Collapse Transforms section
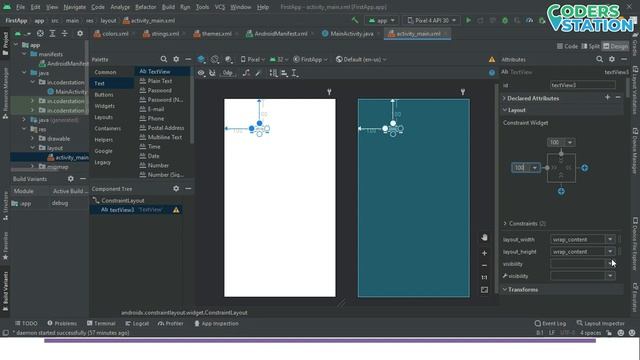Screen dimensions: 640x360 (505, 290)
